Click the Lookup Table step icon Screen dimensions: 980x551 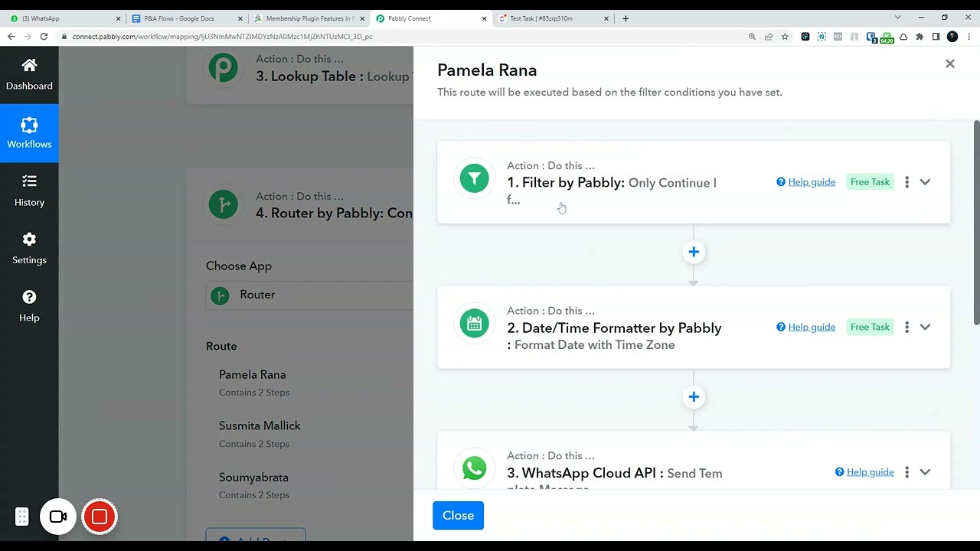point(223,68)
